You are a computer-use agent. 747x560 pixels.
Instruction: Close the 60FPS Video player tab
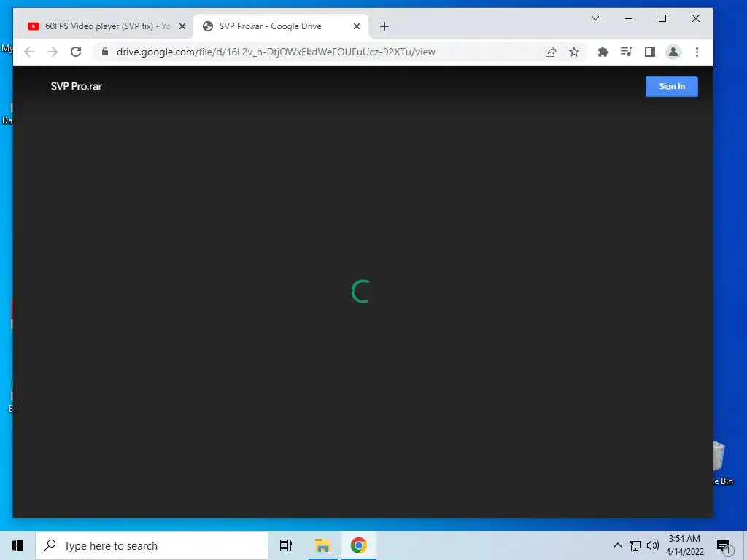click(182, 26)
